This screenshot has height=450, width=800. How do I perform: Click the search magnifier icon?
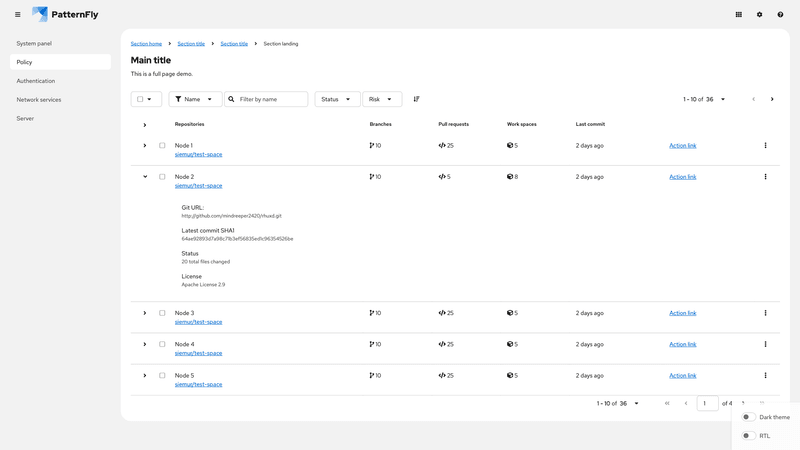point(231,99)
